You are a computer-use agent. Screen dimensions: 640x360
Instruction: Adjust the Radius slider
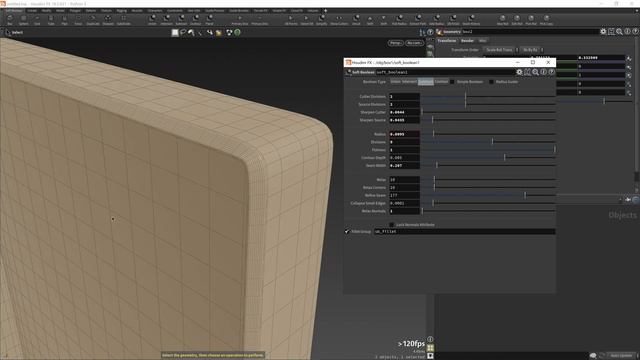click(488, 134)
